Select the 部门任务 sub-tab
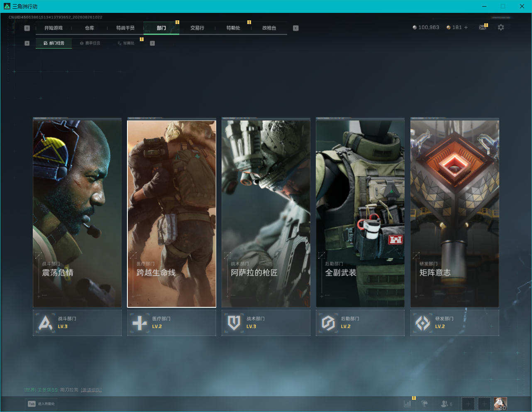The image size is (532, 412). point(54,43)
